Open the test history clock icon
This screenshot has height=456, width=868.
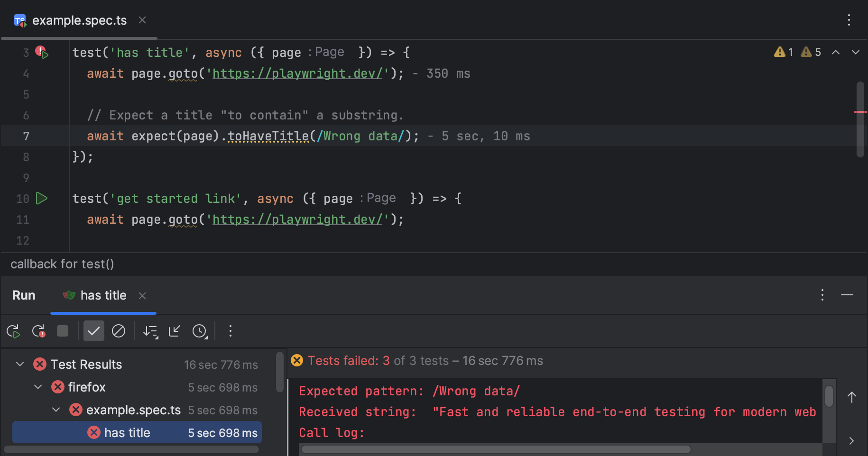click(200, 331)
